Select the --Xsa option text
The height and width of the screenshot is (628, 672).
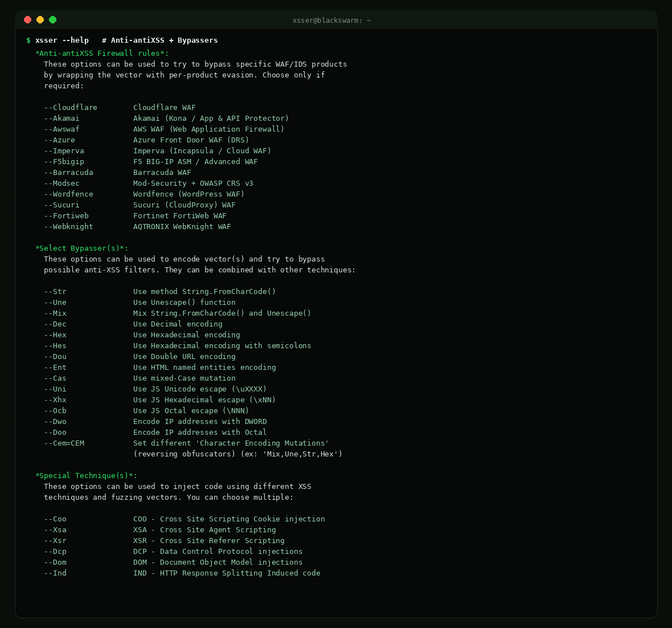55,530
